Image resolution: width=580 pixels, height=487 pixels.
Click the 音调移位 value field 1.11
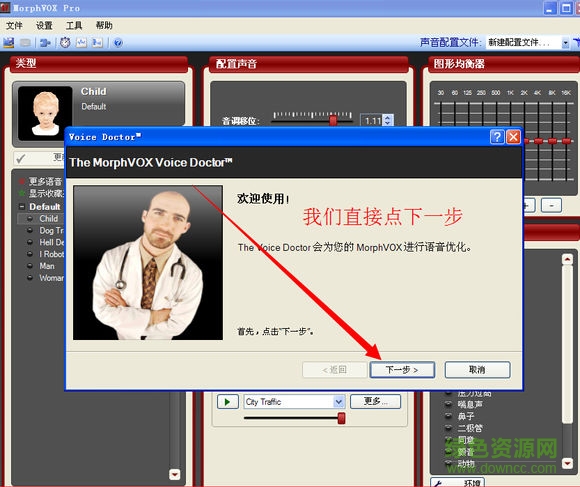(372, 121)
